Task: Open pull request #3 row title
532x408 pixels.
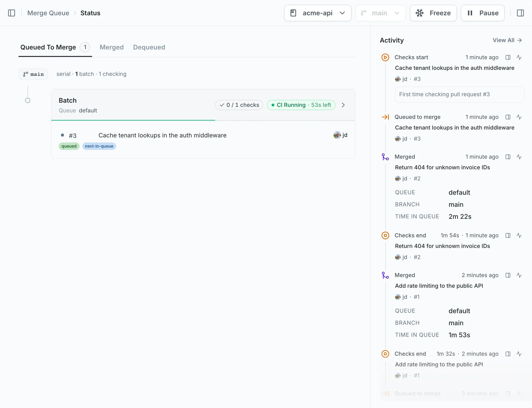Action: pyautogui.click(x=162, y=135)
